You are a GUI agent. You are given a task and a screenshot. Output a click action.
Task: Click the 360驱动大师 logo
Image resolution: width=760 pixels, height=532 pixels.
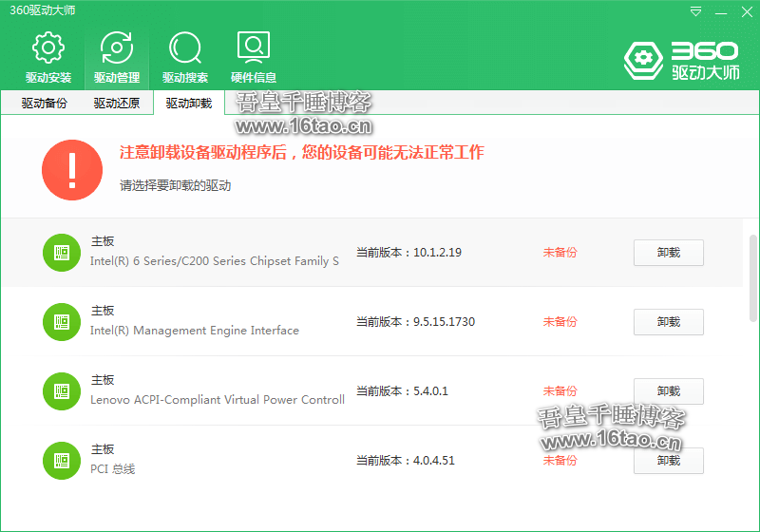[681, 59]
